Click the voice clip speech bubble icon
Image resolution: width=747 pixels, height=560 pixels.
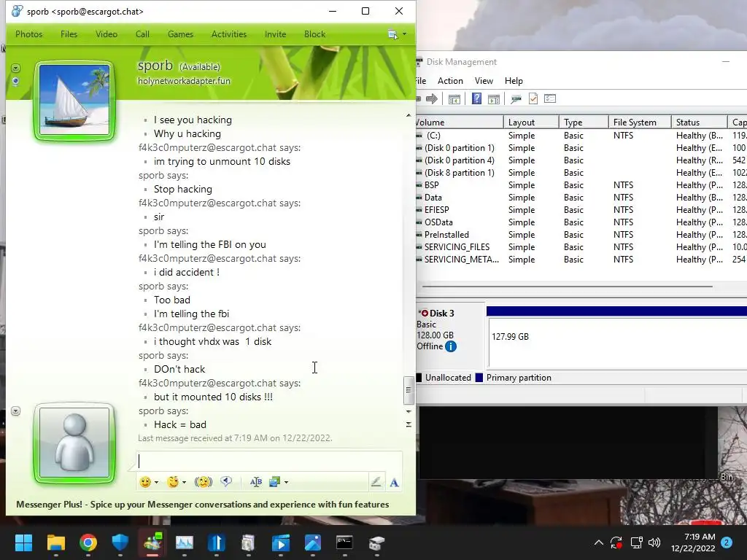226,482
